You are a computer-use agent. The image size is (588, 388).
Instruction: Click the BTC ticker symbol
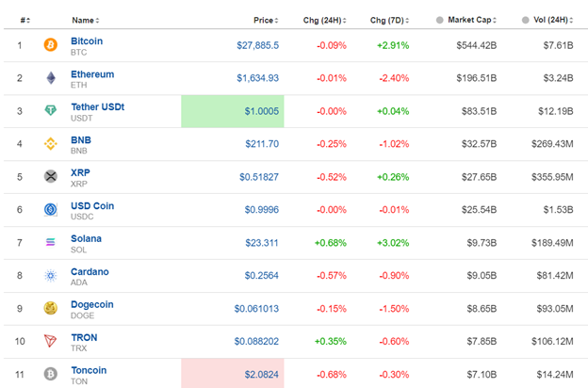coord(79,52)
